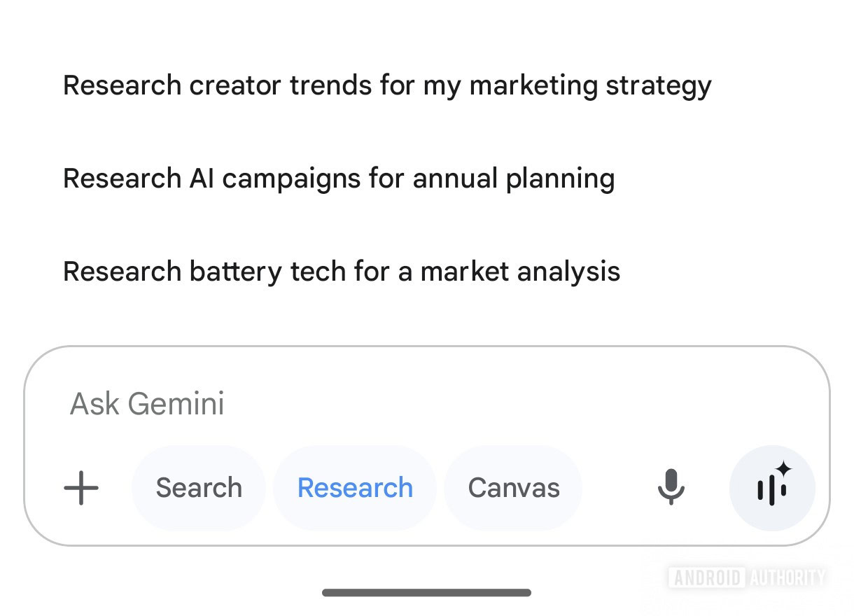Tap the "Research battery tech" prompt row
This screenshot has width=854, height=616.
tap(342, 271)
